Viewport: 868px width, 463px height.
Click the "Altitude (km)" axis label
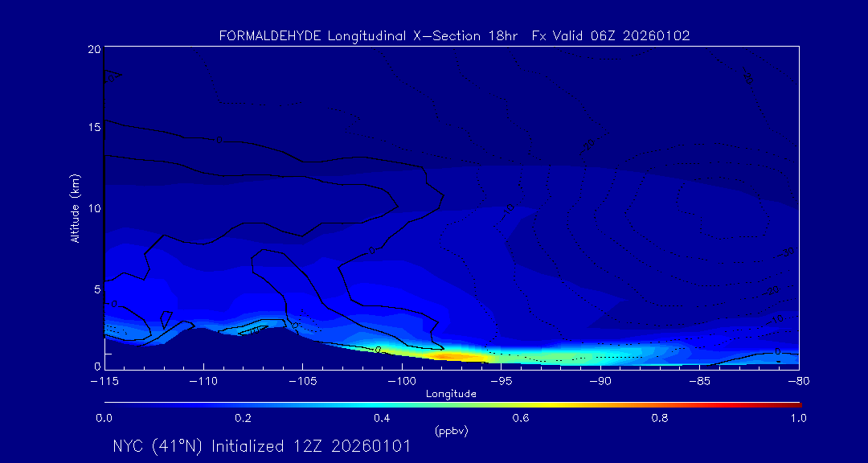[75, 207]
